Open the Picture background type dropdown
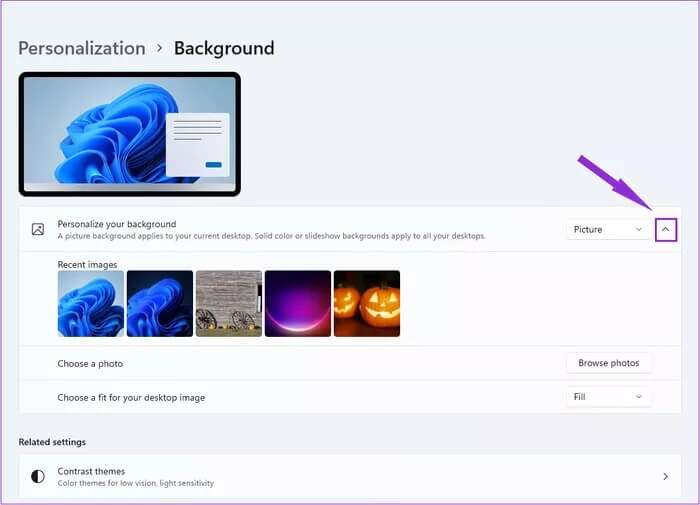 pyautogui.click(x=608, y=230)
